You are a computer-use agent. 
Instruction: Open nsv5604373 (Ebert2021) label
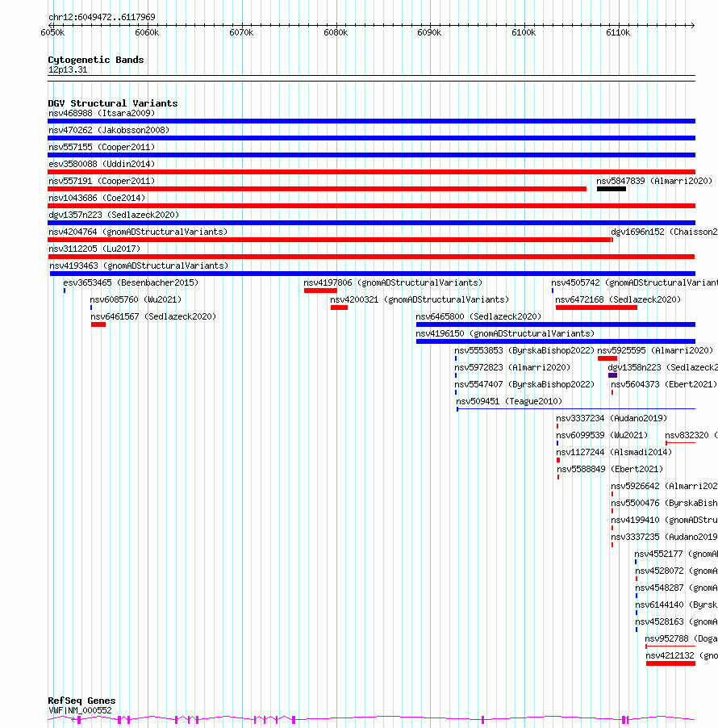[x=664, y=384]
